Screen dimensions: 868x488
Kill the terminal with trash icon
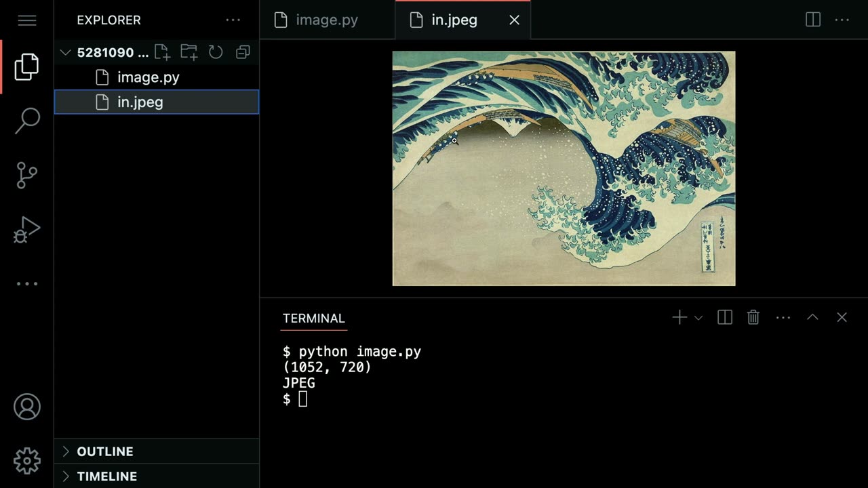point(753,317)
